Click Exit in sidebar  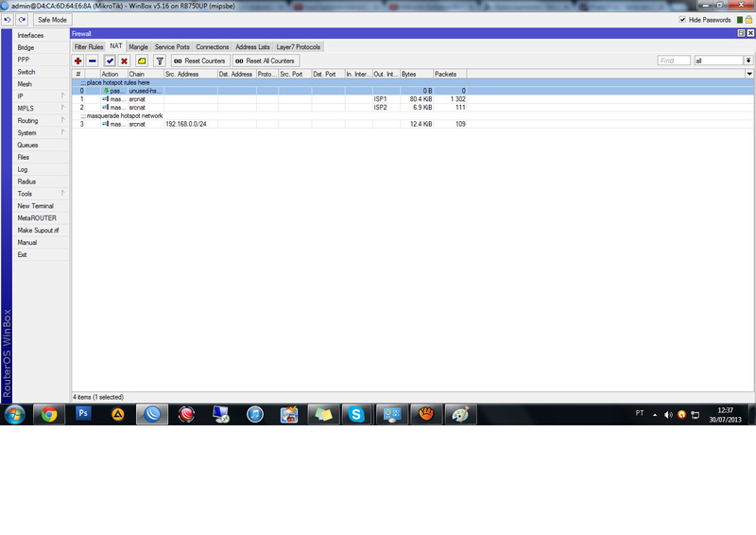click(x=41, y=254)
